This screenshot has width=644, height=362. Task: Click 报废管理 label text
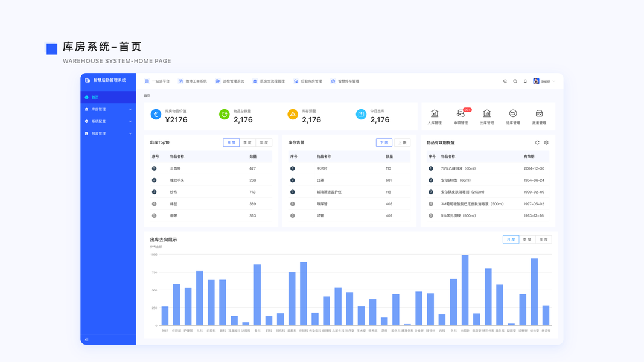click(539, 122)
